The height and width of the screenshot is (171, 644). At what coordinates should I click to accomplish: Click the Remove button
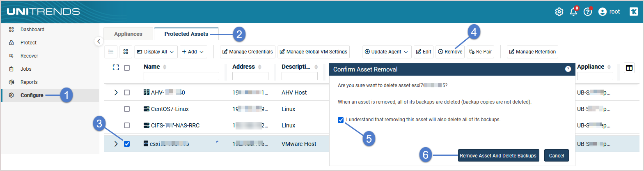coord(450,52)
